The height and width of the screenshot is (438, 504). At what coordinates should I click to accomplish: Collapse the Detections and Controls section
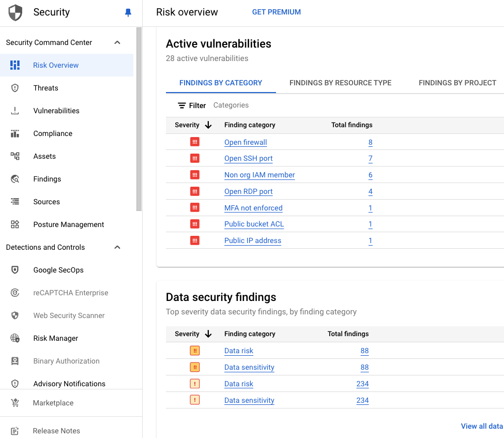point(117,247)
